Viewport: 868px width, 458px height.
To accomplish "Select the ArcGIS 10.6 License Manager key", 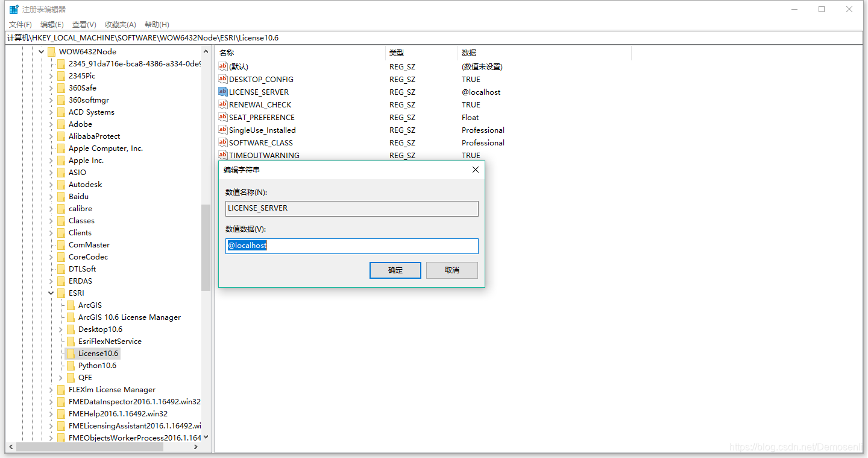I will point(130,317).
